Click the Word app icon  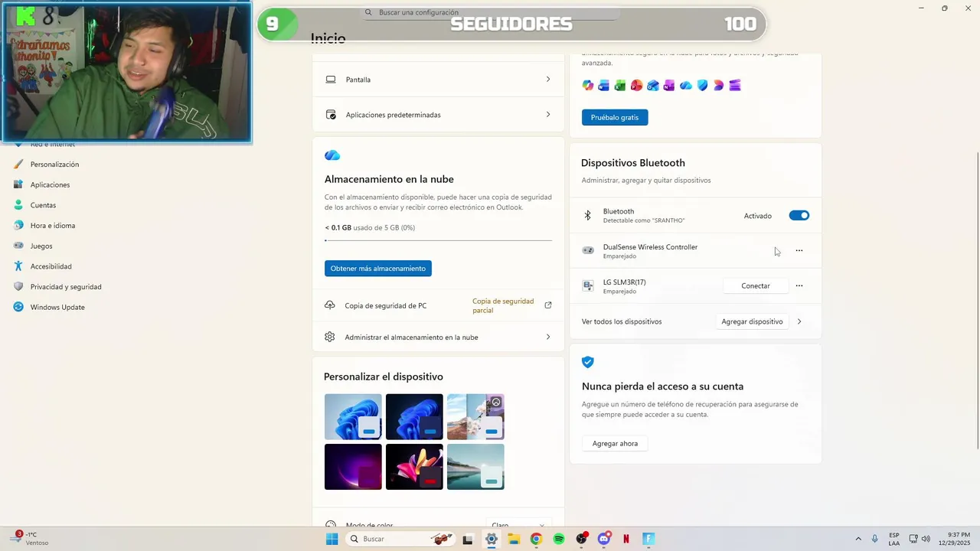[604, 86]
